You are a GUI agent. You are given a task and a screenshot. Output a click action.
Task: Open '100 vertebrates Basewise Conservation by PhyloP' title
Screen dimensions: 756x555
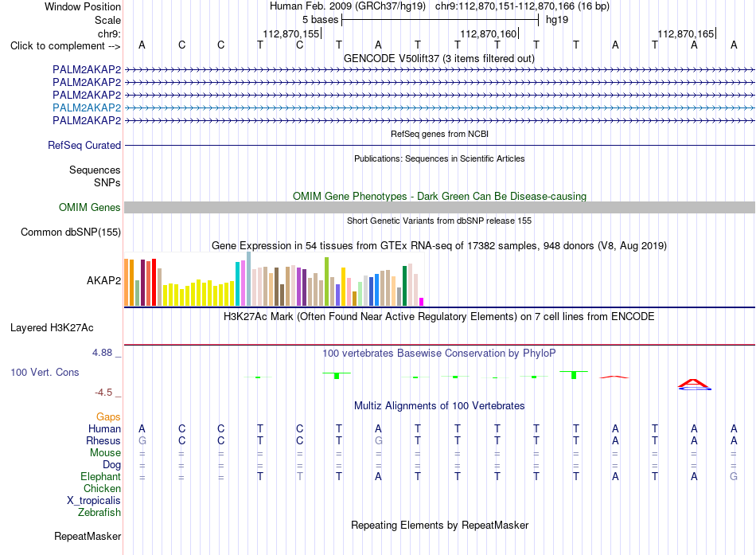[x=439, y=354]
